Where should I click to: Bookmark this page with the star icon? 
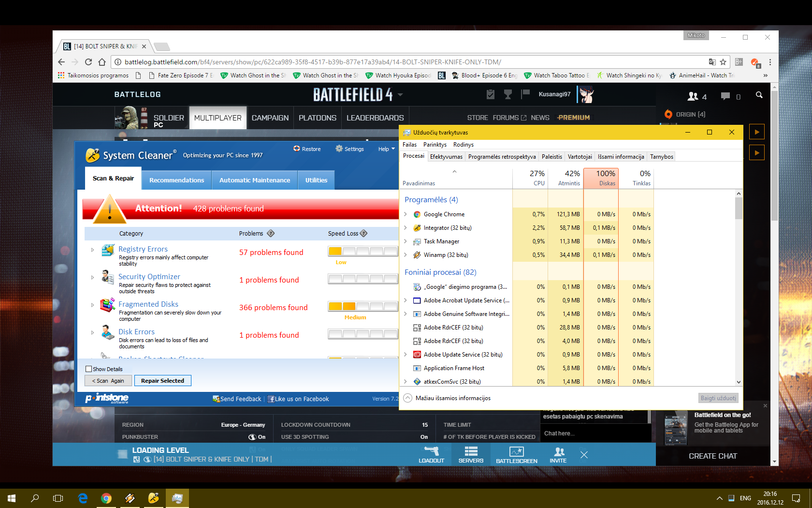(723, 62)
